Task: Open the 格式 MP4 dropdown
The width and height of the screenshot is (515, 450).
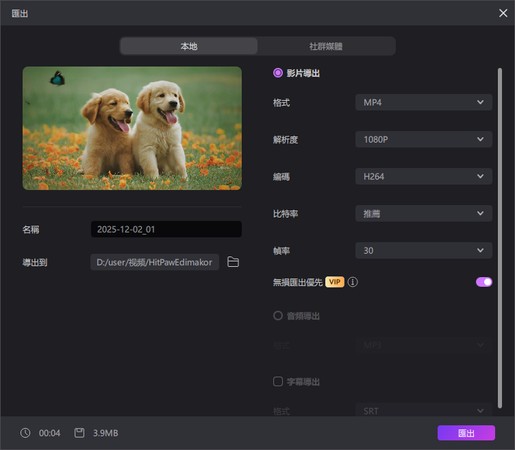Action: click(424, 102)
